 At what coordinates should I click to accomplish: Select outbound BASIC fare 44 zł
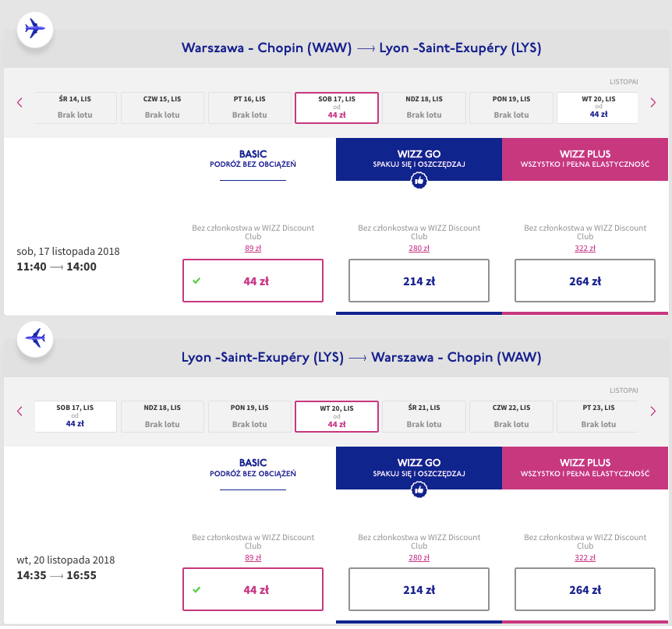tap(253, 281)
